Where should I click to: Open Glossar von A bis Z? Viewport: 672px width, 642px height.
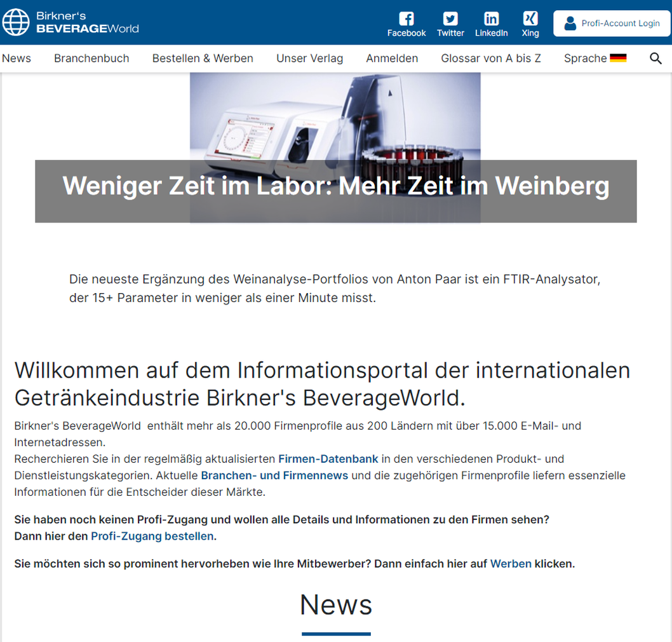tap(491, 58)
